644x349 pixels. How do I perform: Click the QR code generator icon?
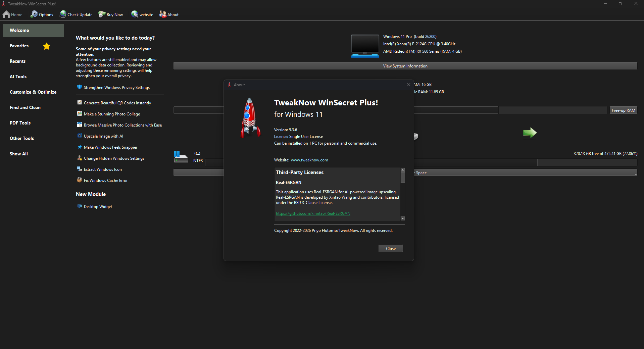80,103
